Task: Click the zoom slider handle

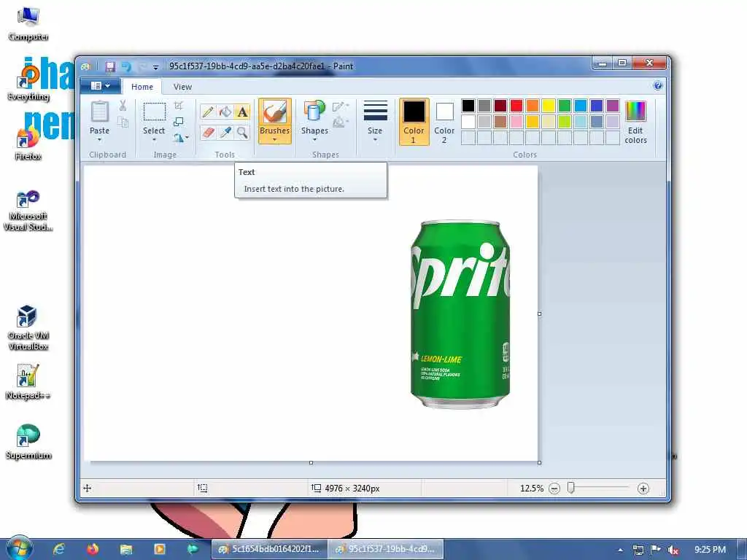Action: pos(570,488)
